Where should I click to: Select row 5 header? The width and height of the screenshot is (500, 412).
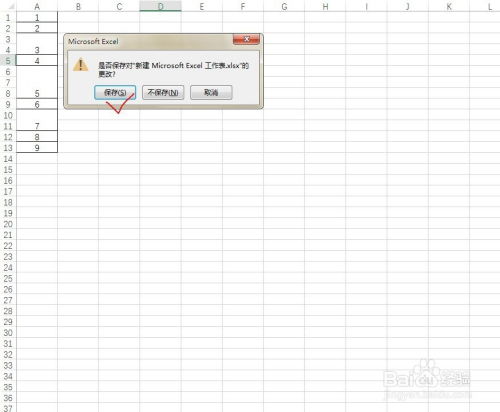tap(8, 61)
